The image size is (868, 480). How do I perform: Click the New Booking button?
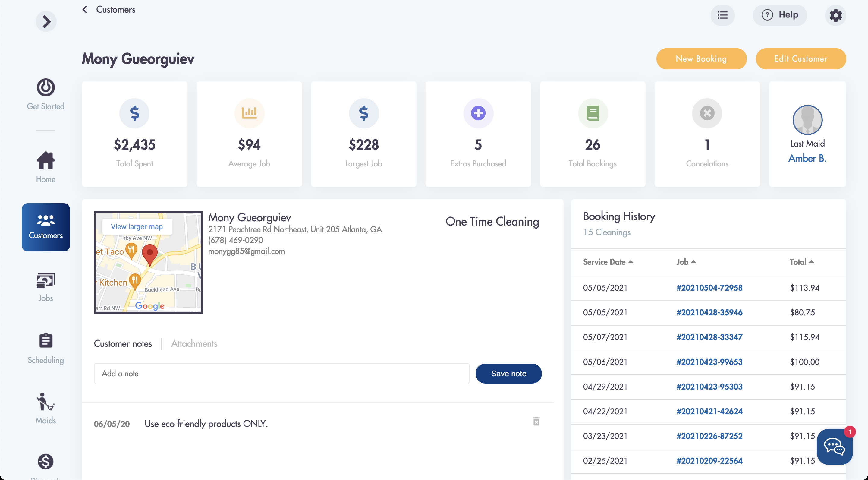pos(701,59)
